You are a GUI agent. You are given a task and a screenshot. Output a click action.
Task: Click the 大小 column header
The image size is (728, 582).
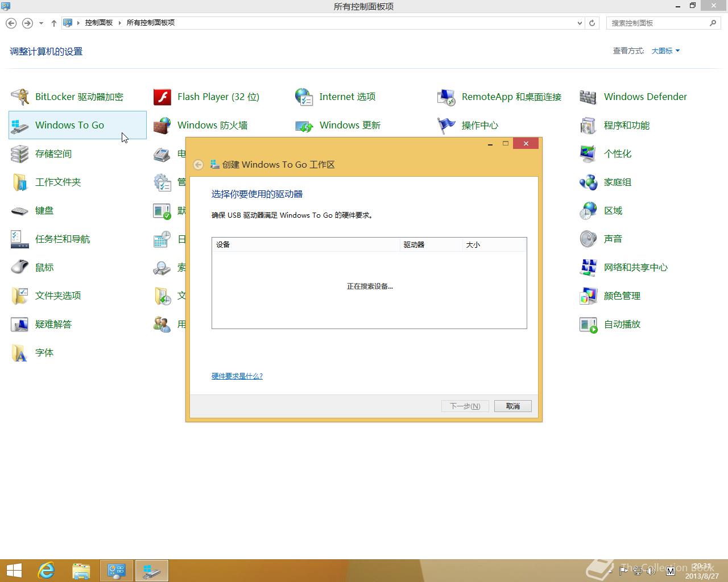pyautogui.click(x=494, y=244)
